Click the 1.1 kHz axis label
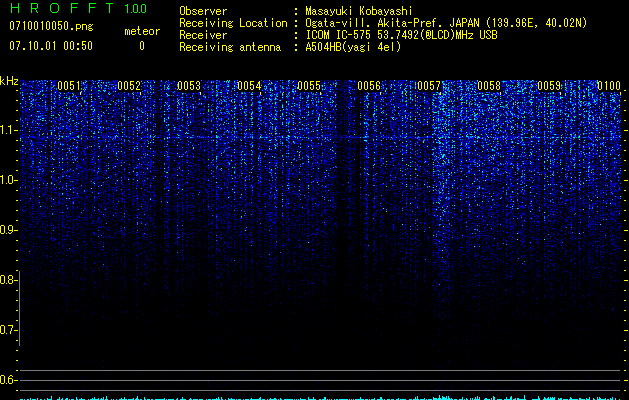 point(8,130)
